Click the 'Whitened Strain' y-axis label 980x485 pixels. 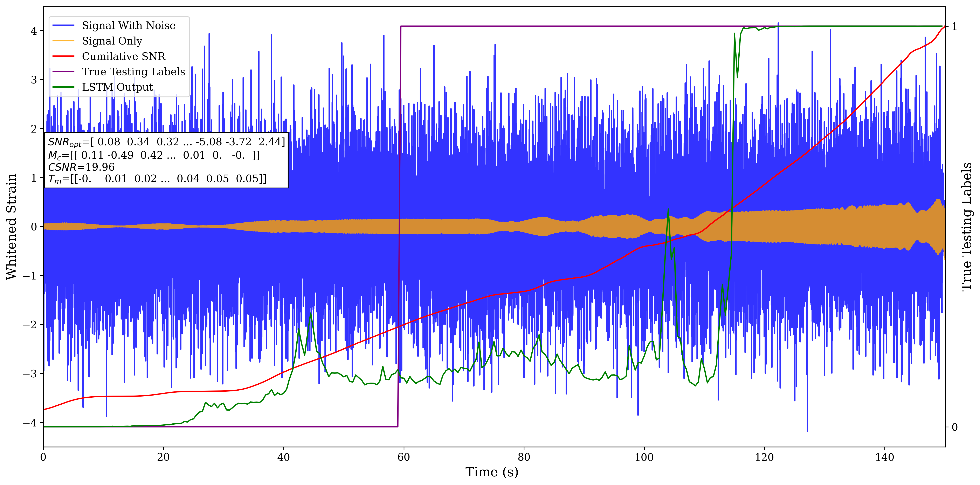point(11,227)
